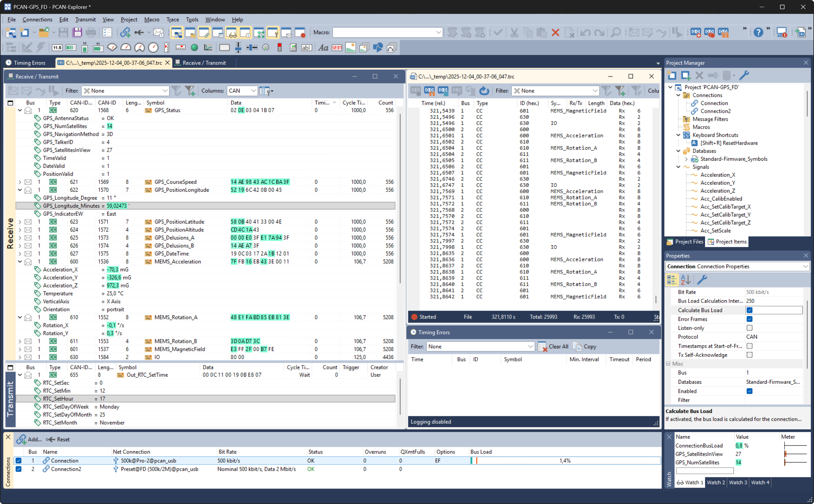The height and width of the screenshot is (504, 814).
Task: Click Clear All in Timing Errors
Action: [x=554, y=347]
